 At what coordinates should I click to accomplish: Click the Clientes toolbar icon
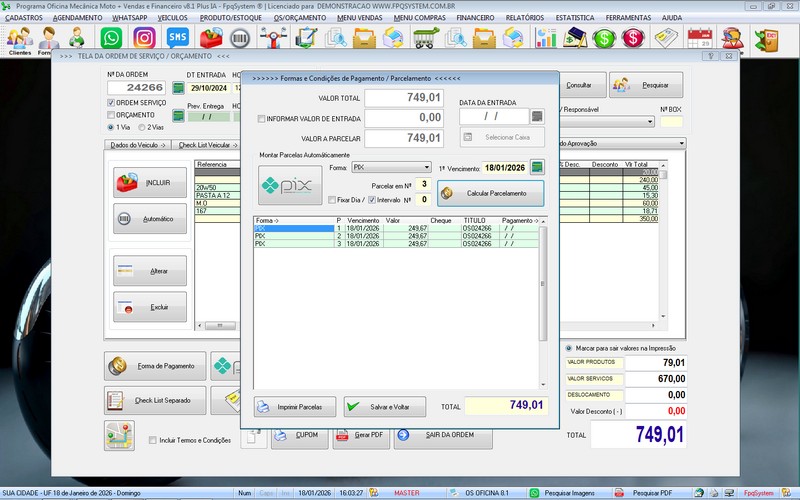19,40
